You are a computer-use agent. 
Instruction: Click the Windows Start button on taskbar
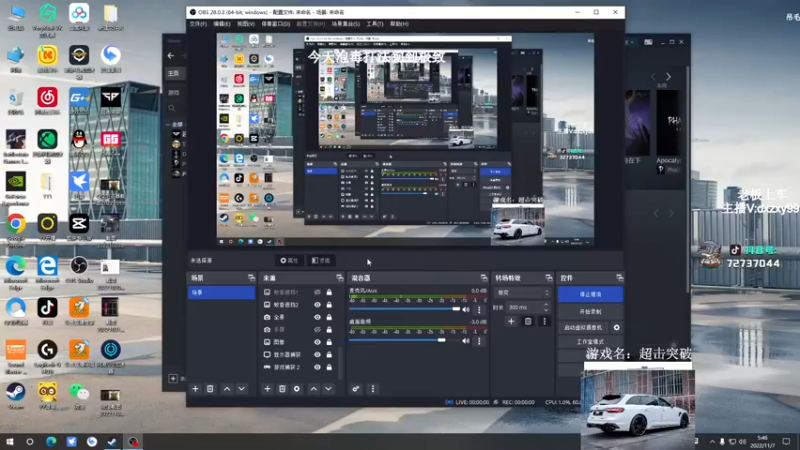pyautogui.click(x=10, y=442)
